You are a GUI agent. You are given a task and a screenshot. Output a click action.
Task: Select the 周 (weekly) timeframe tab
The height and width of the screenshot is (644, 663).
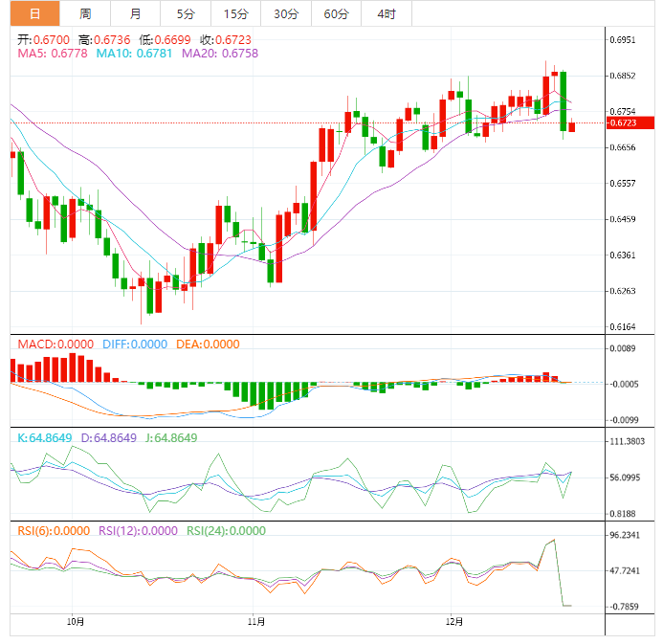(x=85, y=13)
